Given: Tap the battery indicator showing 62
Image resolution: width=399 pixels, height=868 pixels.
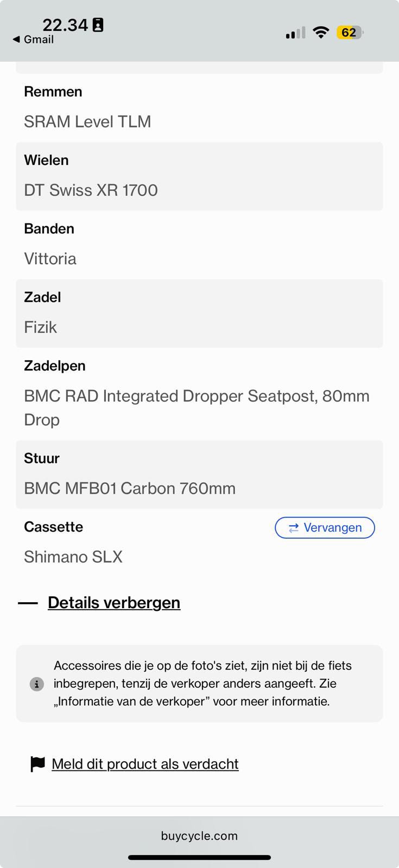Looking at the screenshot, I should point(349,33).
